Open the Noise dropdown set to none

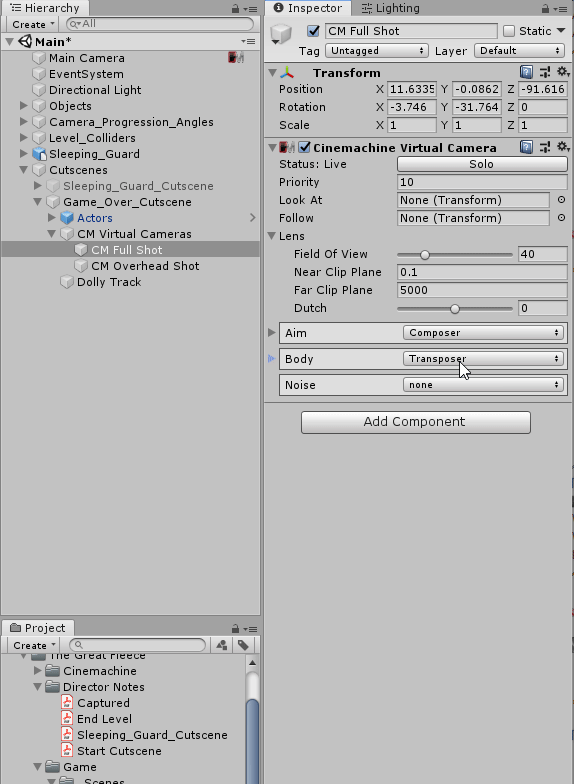pyautogui.click(x=483, y=384)
